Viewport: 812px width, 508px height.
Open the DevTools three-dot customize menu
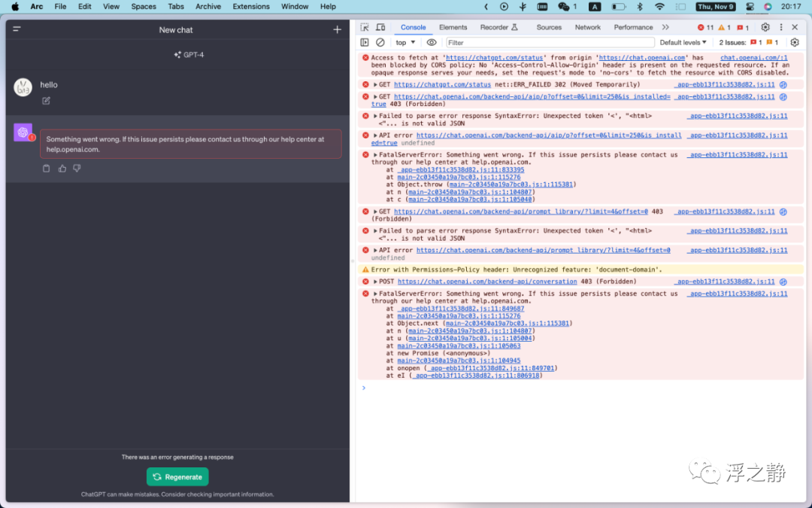point(781,27)
